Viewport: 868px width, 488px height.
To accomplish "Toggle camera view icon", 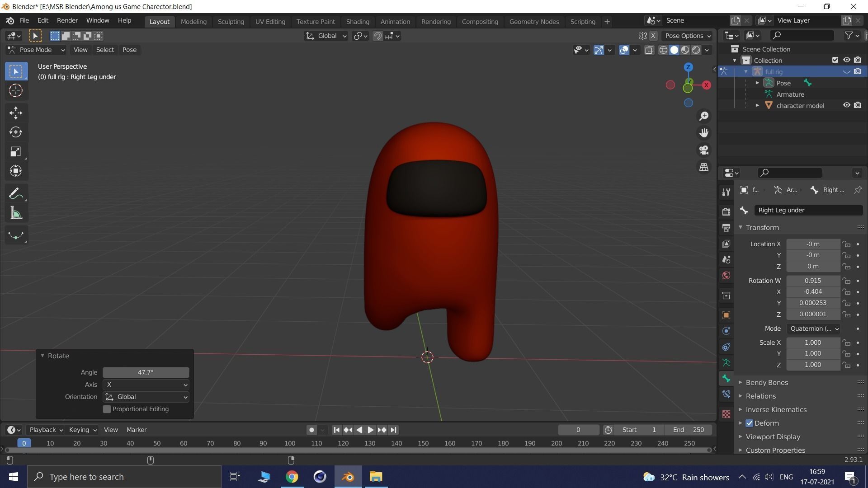I will 704,150.
